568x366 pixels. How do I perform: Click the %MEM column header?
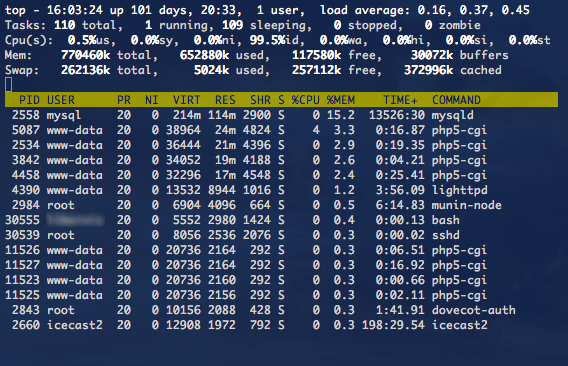(x=341, y=100)
